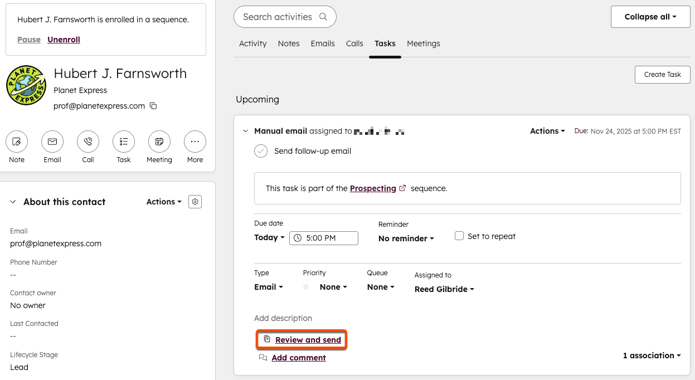This screenshot has height=380, width=695.
Task: Click the Due Nov 24, 2025 date text
Action: (x=628, y=131)
